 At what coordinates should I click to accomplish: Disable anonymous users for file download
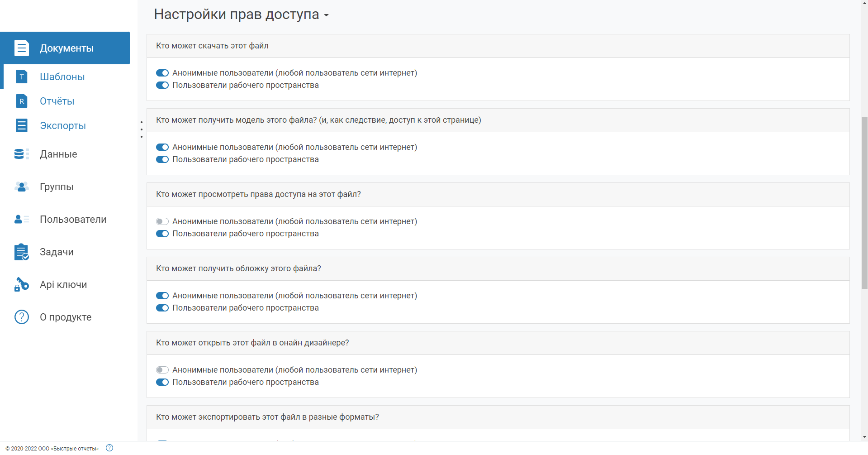tap(162, 73)
